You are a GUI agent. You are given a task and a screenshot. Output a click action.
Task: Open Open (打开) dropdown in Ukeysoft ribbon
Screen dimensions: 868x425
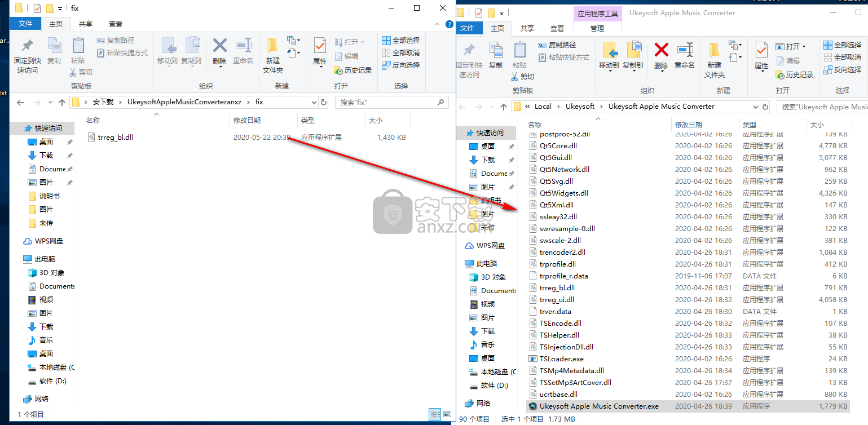click(791, 46)
